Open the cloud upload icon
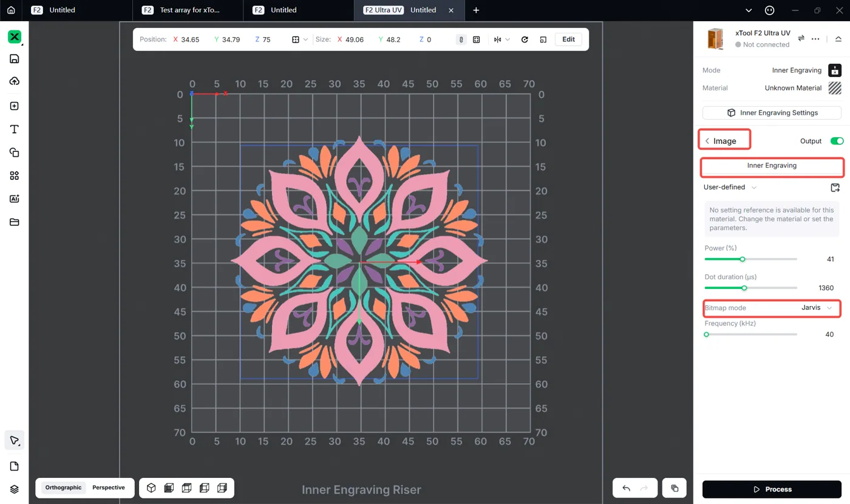Image resolution: width=850 pixels, height=504 pixels. (x=15, y=81)
